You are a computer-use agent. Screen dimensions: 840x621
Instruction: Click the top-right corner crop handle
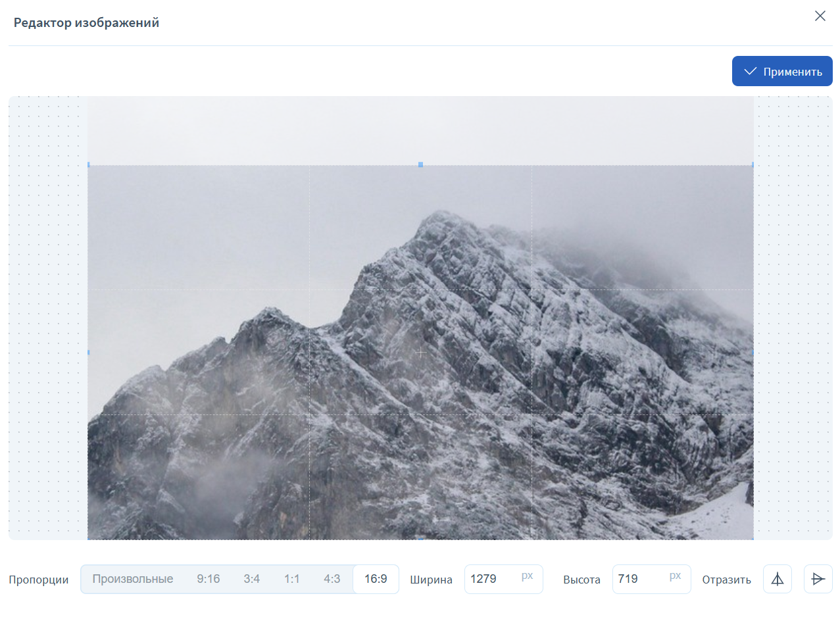click(752, 165)
